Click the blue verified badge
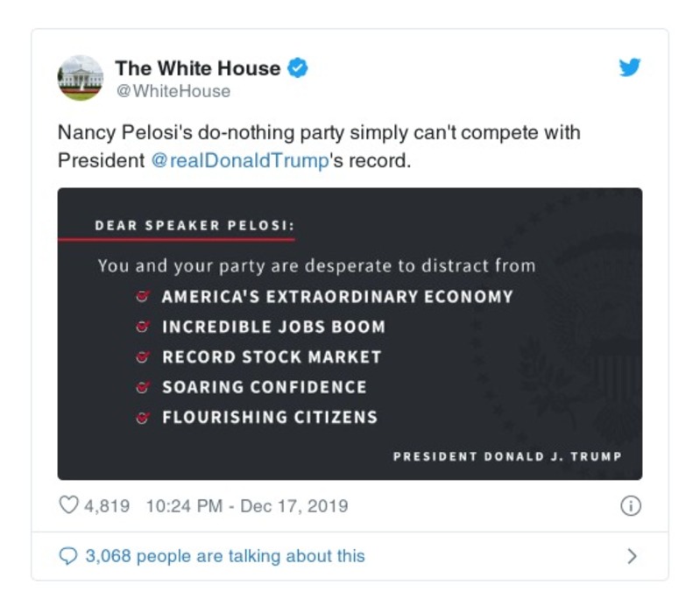Viewport: 700px width, 613px height. (x=299, y=68)
